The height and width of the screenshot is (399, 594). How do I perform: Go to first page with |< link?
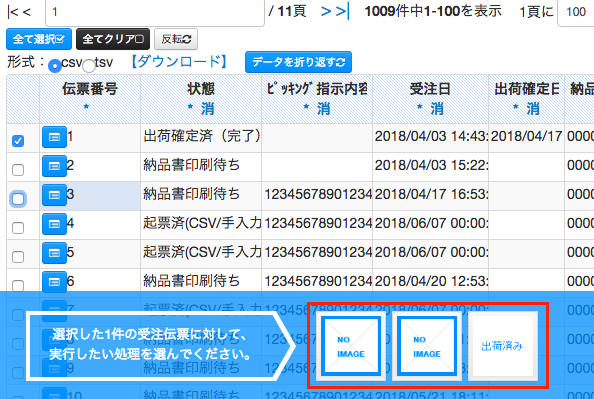13,12
